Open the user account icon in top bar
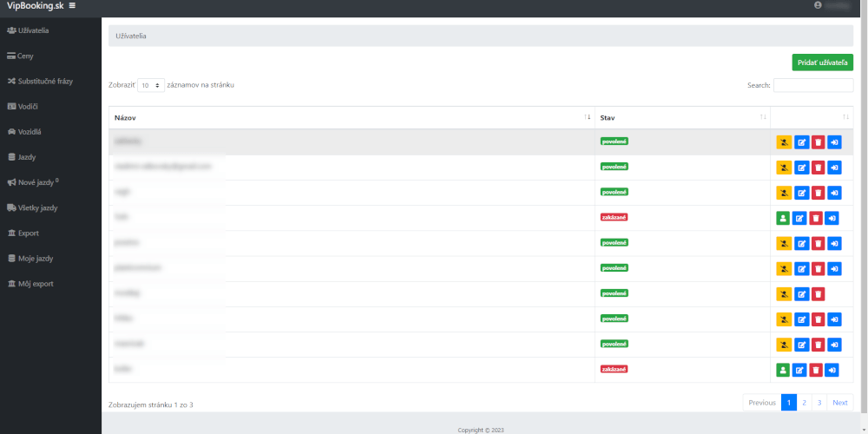This screenshot has height=434, width=868. tap(818, 5)
